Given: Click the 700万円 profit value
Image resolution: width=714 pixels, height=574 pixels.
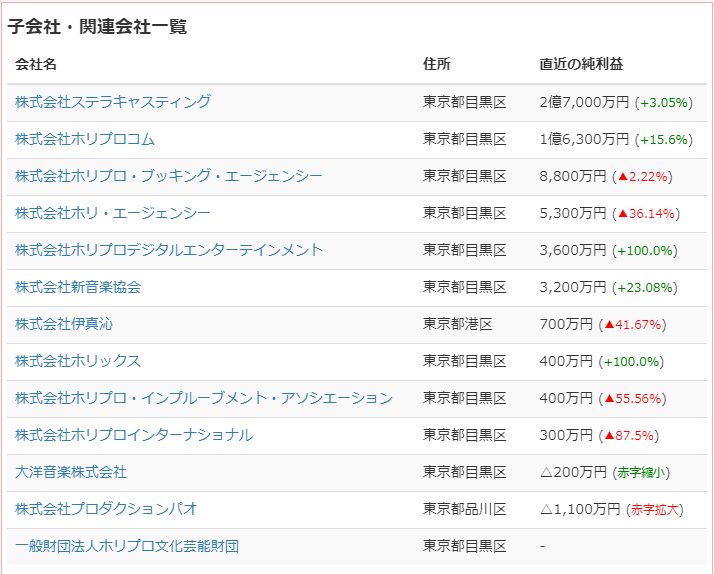Looking at the screenshot, I should (x=566, y=324).
